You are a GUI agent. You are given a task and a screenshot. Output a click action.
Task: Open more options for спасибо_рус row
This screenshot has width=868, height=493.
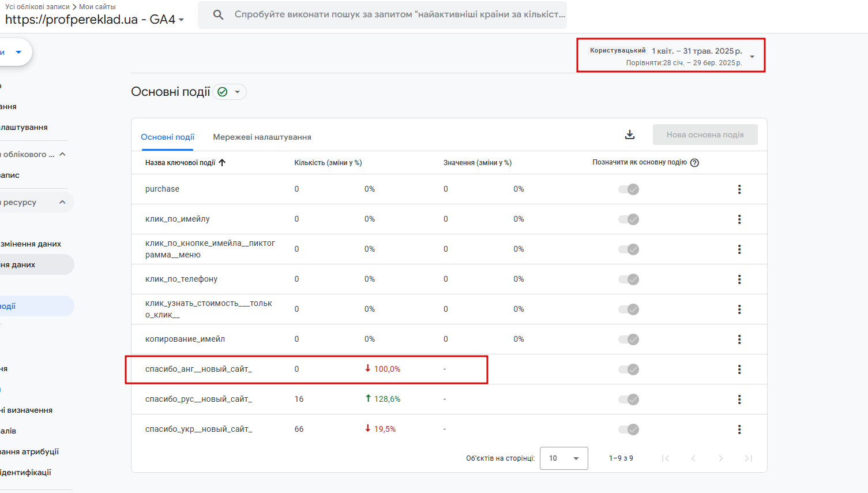pos(739,399)
